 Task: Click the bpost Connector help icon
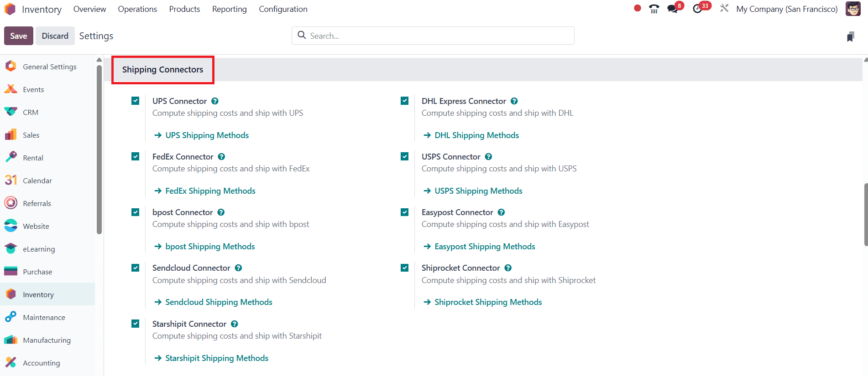pyautogui.click(x=221, y=212)
